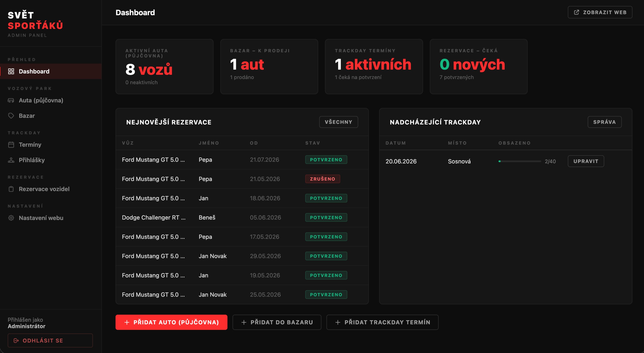Click Ford Mustang in the 19.05.2026 row
644x353 pixels.
[153, 275]
